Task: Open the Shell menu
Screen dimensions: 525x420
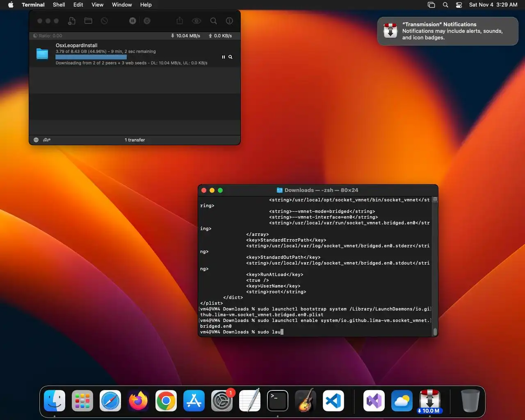Action: click(x=59, y=5)
